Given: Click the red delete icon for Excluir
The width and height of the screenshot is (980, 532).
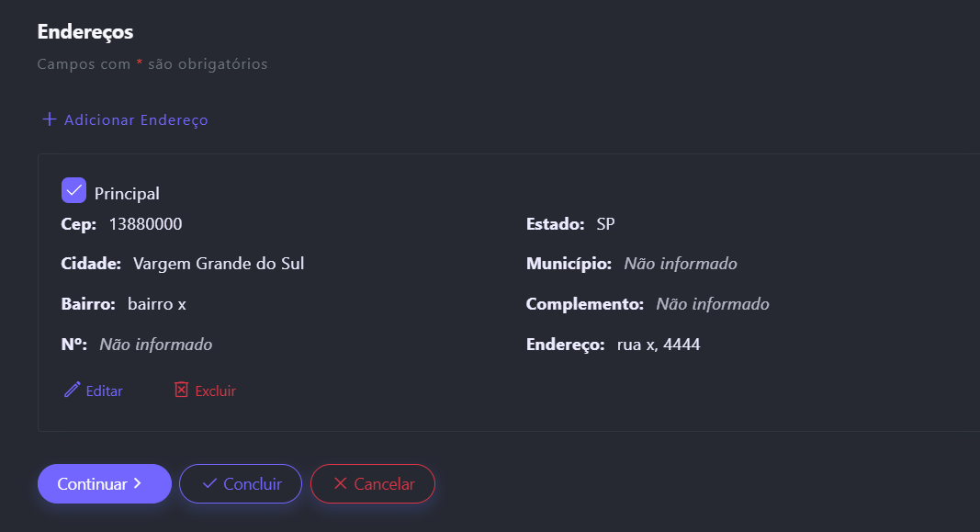Looking at the screenshot, I should (x=181, y=391).
